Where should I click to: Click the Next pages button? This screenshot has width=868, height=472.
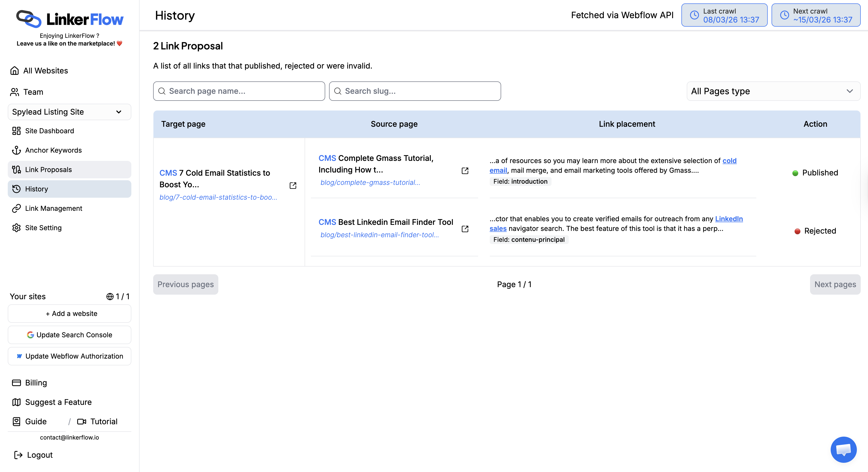835,284
